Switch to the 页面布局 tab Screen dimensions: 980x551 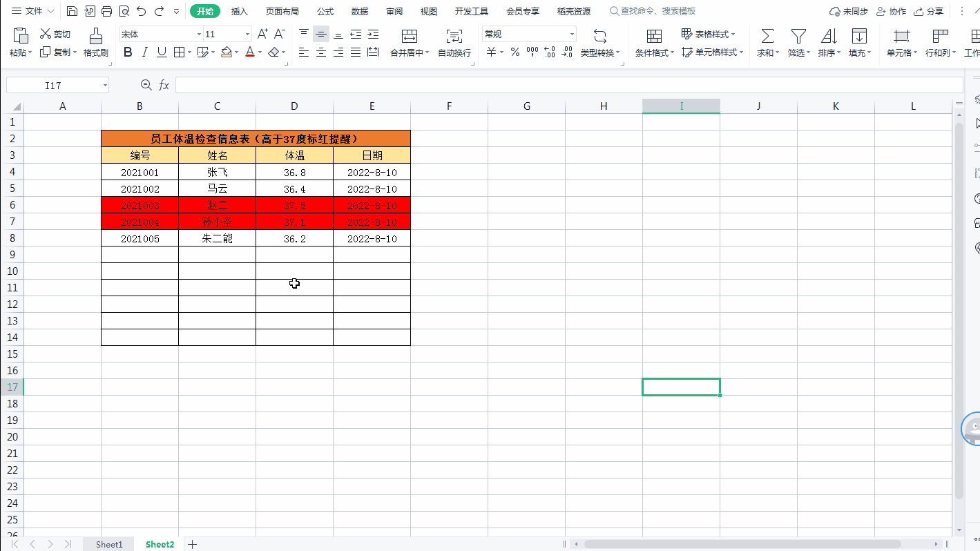tap(282, 11)
